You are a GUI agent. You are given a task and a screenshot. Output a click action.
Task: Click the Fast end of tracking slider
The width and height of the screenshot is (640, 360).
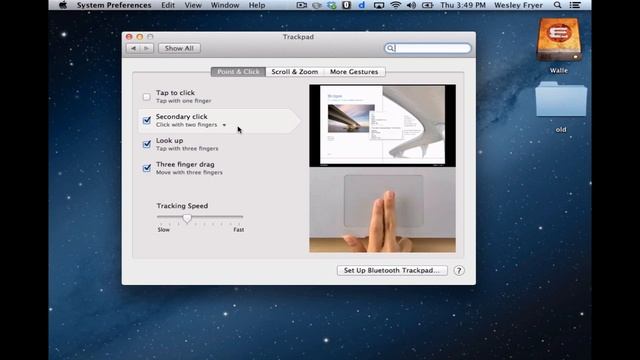239,230
